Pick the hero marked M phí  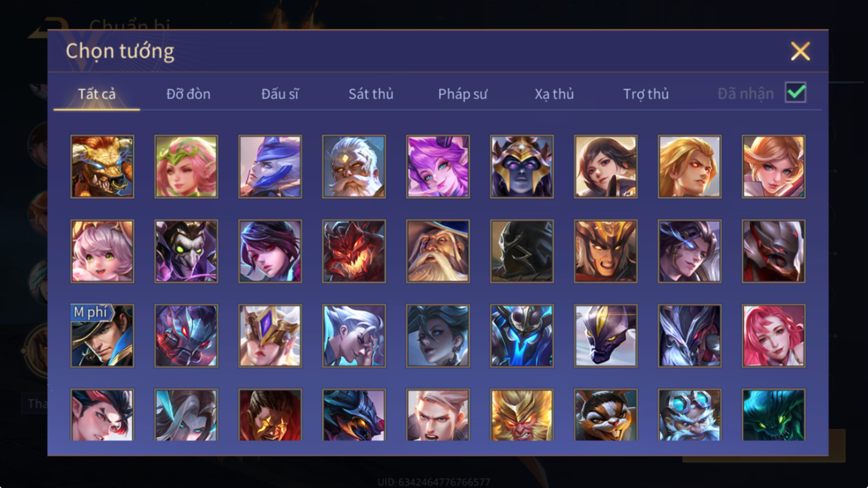[x=102, y=336]
